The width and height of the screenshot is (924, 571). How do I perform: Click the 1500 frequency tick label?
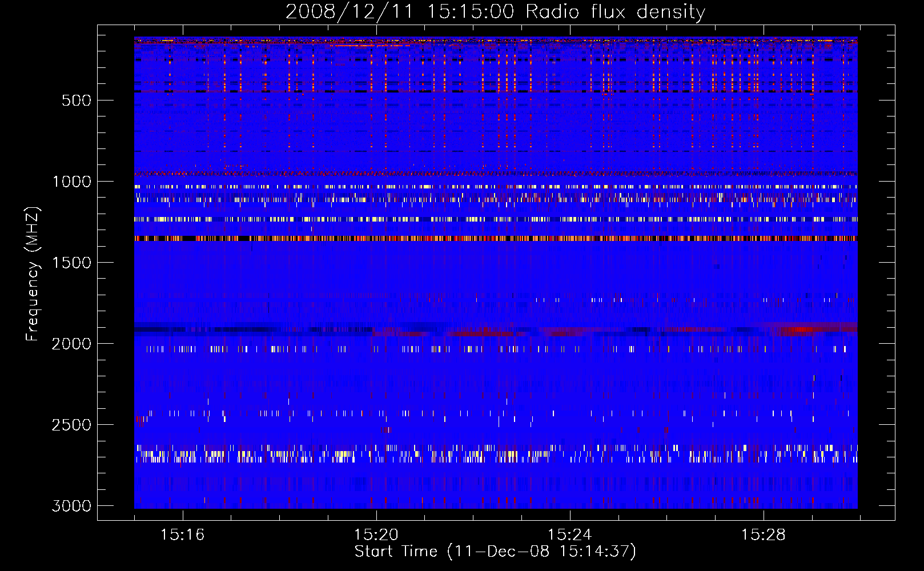click(x=71, y=263)
